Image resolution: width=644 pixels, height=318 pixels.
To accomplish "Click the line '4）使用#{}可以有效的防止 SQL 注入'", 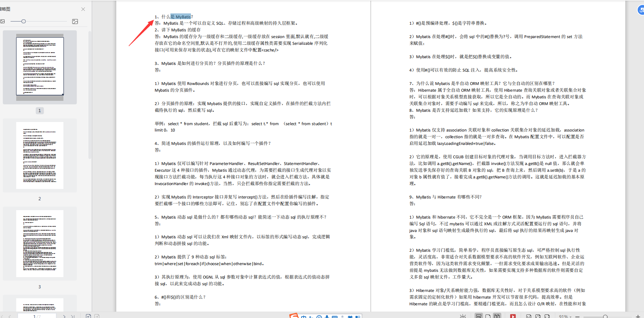I will [464, 70].
